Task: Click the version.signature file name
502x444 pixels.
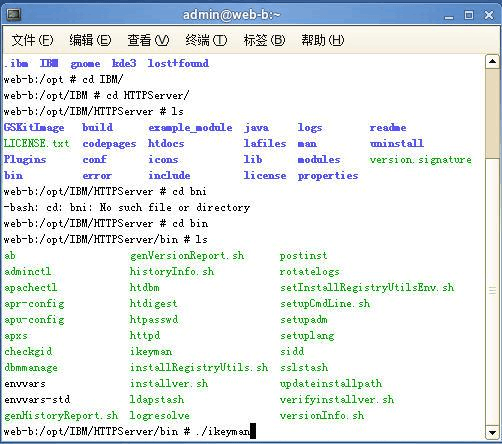Action: [x=421, y=160]
